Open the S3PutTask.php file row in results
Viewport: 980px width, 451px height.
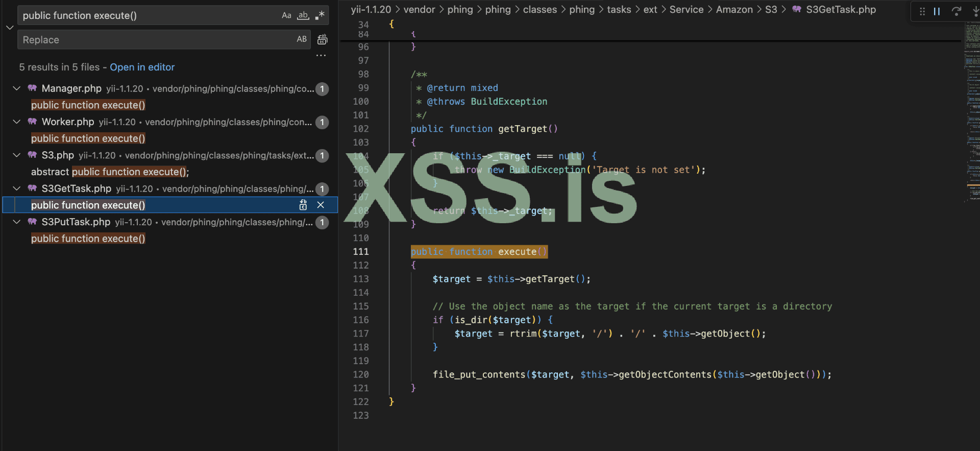click(170, 222)
